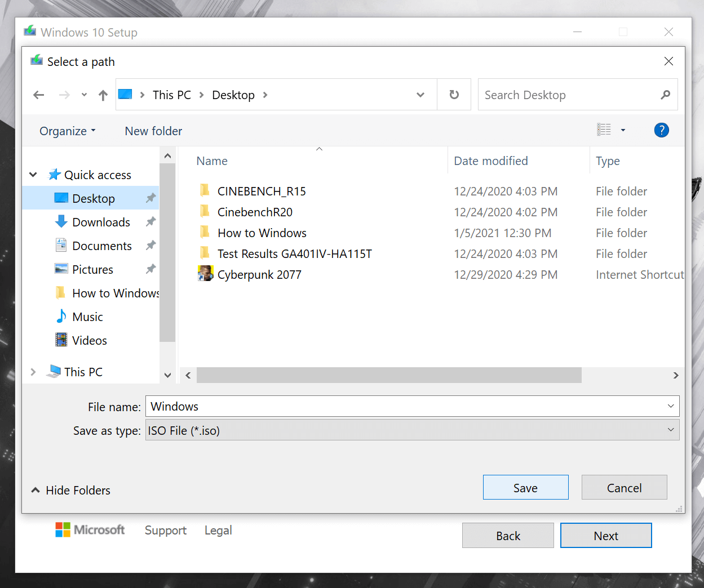Collapse folders with Hide Folders
704x588 pixels.
coord(71,491)
